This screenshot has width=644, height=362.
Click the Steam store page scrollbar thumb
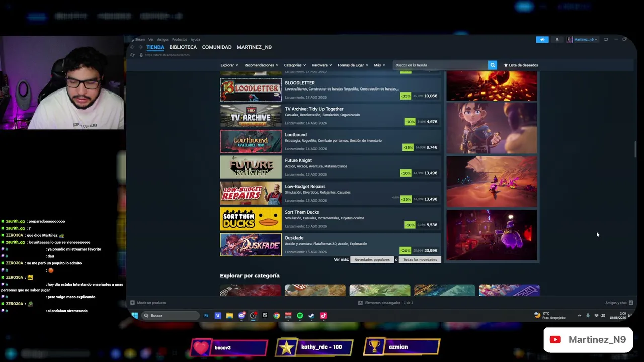pyautogui.click(x=635, y=150)
